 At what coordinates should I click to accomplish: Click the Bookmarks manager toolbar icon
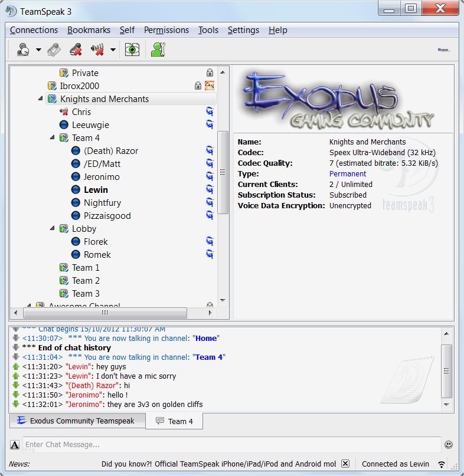pos(54,50)
